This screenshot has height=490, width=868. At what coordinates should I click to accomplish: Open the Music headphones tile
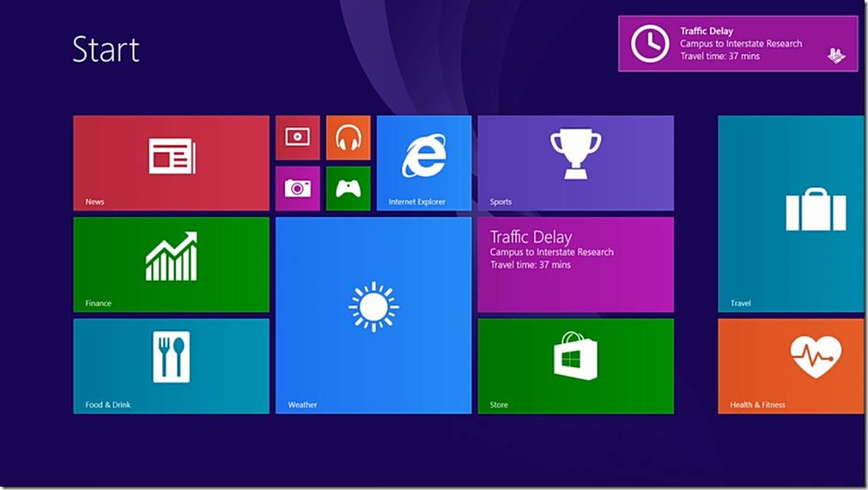[348, 137]
